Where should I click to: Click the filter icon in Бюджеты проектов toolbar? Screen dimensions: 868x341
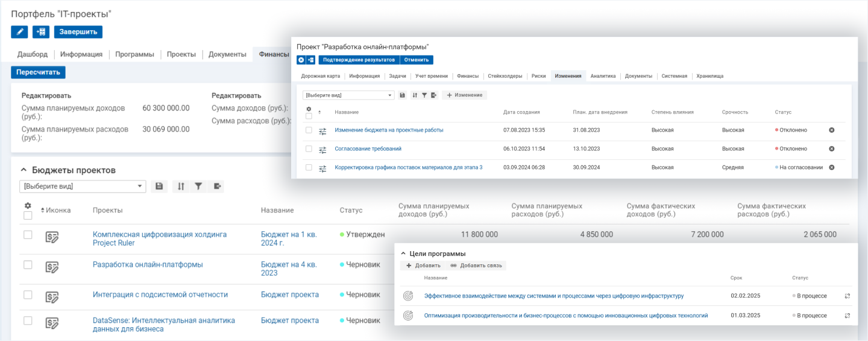(198, 186)
